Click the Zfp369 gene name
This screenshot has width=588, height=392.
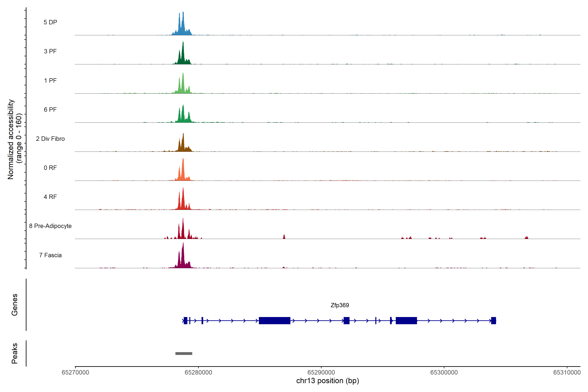click(340, 305)
